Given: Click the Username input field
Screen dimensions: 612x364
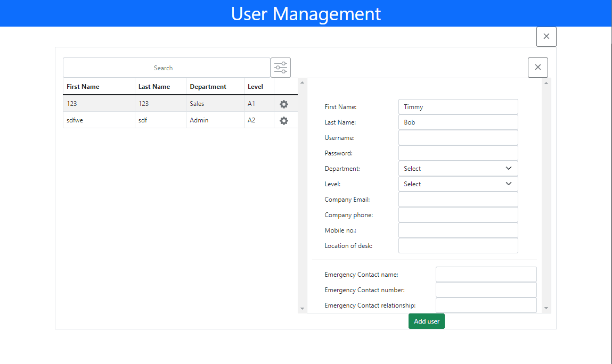Looking at the screenshot, I should pos(458,137).
